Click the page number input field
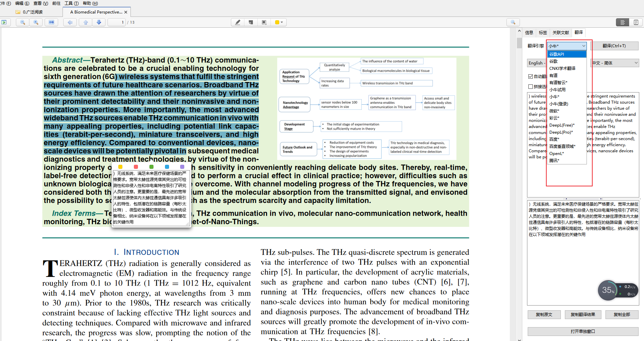This screenshot has width=644, height=341. 117,22
